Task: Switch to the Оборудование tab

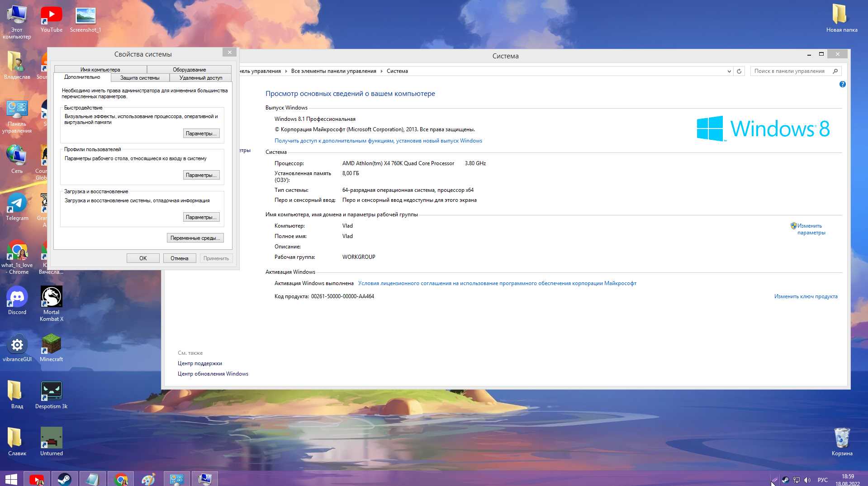Action: [189, 70]
